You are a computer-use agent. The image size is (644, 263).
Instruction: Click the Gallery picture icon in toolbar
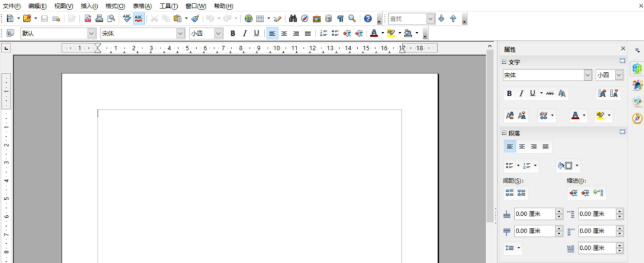[317, 18]
